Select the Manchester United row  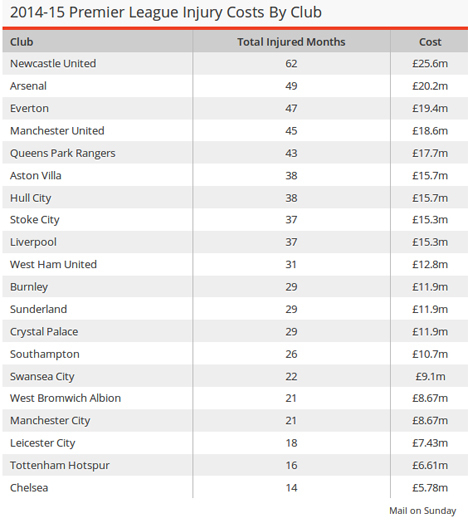point(235,131)
